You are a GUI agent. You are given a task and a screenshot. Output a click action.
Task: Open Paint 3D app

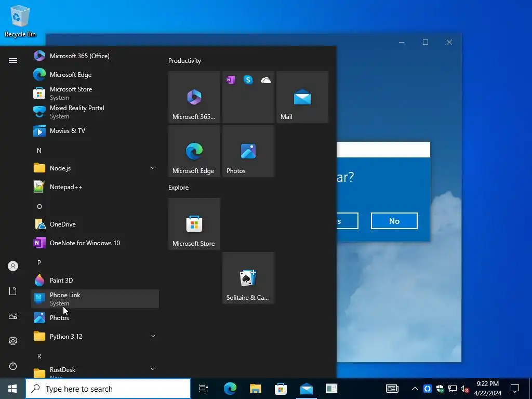pos(95,280)
